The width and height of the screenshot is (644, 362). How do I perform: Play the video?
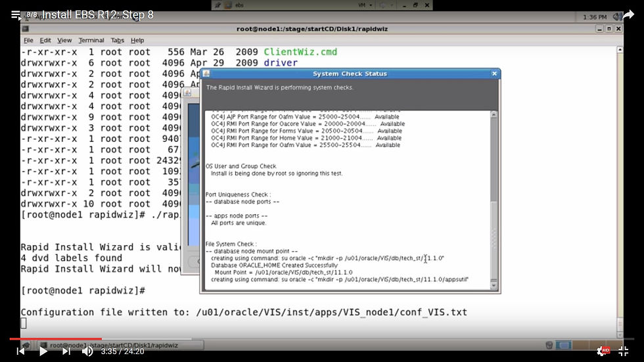[43, 351]
